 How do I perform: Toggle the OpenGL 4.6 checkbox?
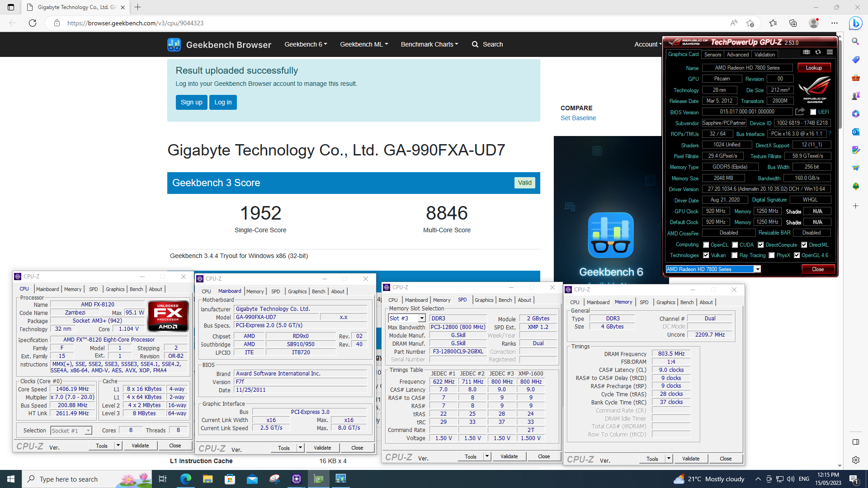[797, 255]
